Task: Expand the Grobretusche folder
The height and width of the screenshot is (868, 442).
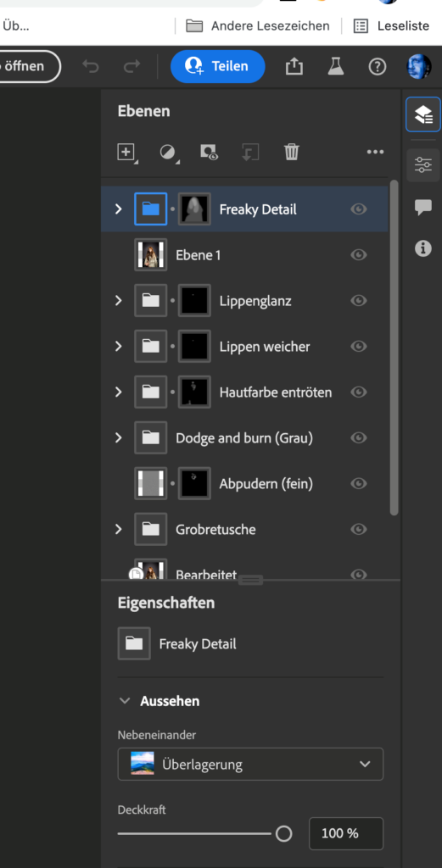Action: [x=118, y=529]
